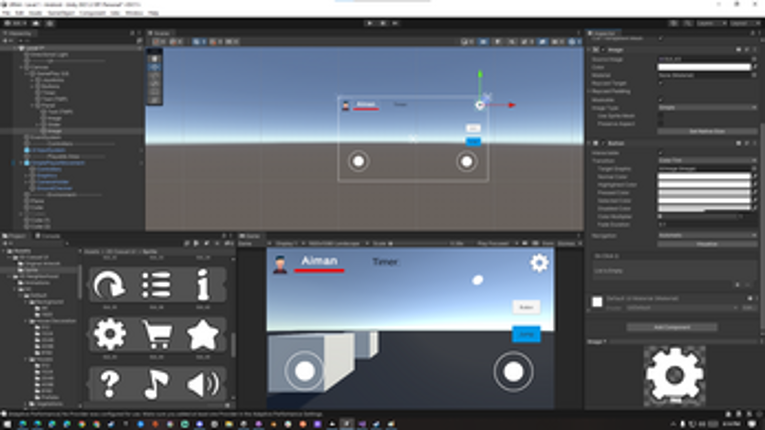Toggle the Raycast Target checkbox
Image resolution: width=765 pixels, height=430 pixels.
click(x=661, y=83)
